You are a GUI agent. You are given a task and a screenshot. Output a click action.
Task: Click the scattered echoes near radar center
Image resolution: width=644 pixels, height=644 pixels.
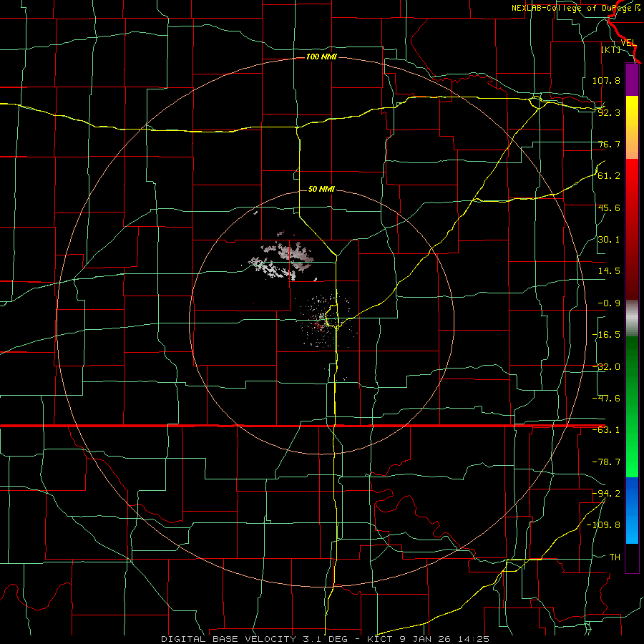click(326, 321)
